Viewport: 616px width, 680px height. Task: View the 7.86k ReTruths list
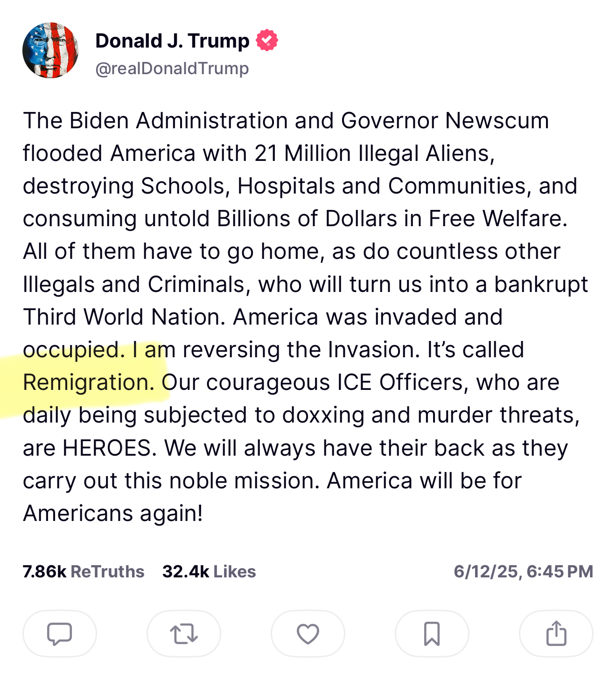coord(84,571)
